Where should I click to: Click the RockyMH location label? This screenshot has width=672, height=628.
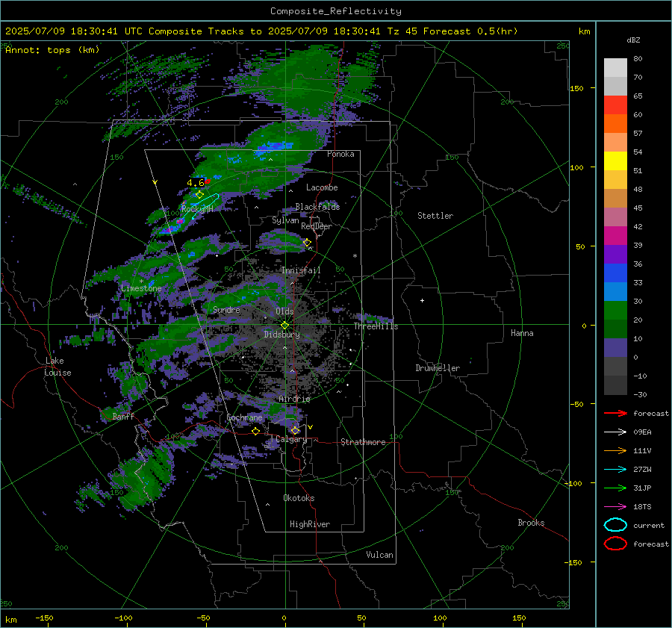(197, 209)
